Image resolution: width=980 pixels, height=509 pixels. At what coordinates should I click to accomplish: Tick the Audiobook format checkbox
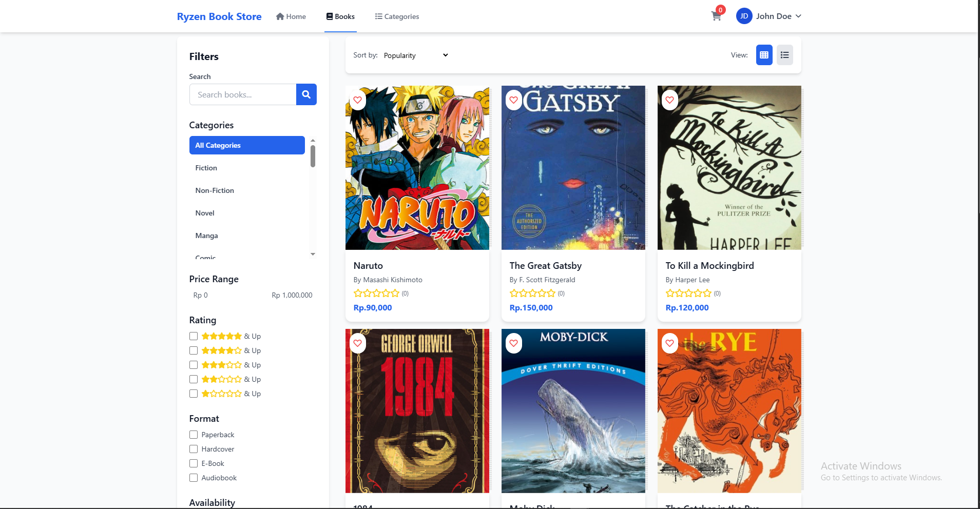tap(194, 478)
